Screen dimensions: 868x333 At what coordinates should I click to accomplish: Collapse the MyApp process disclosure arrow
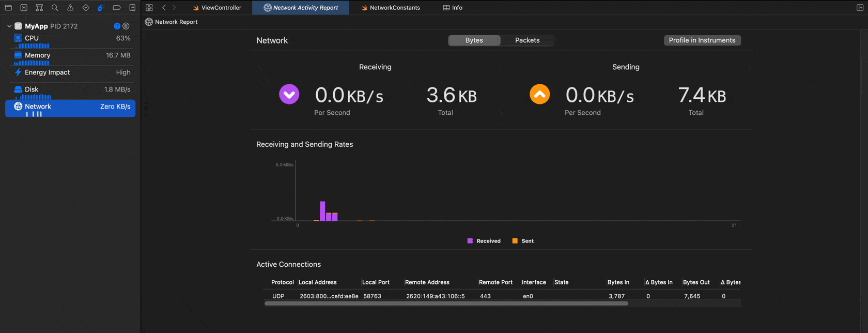pyautogui.click(x=9, y=26)
